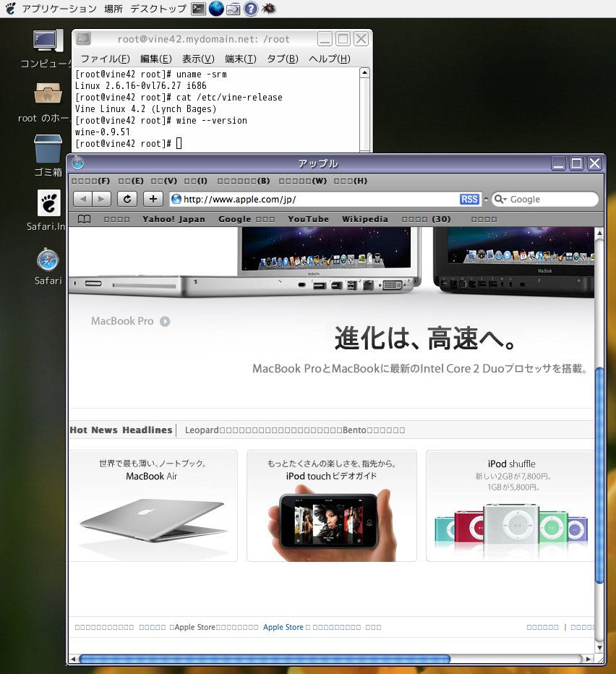Click the terminal window's title bar icon

coord(83,38)
